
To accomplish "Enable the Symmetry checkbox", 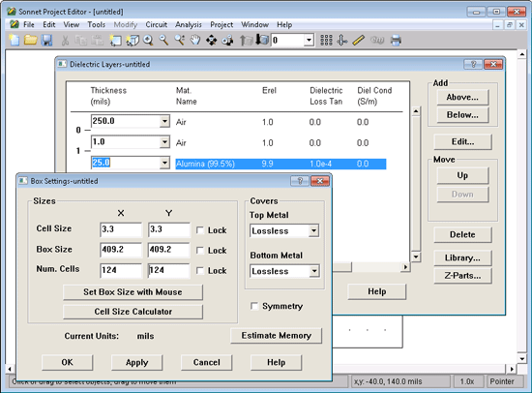I will pos(254,306).
